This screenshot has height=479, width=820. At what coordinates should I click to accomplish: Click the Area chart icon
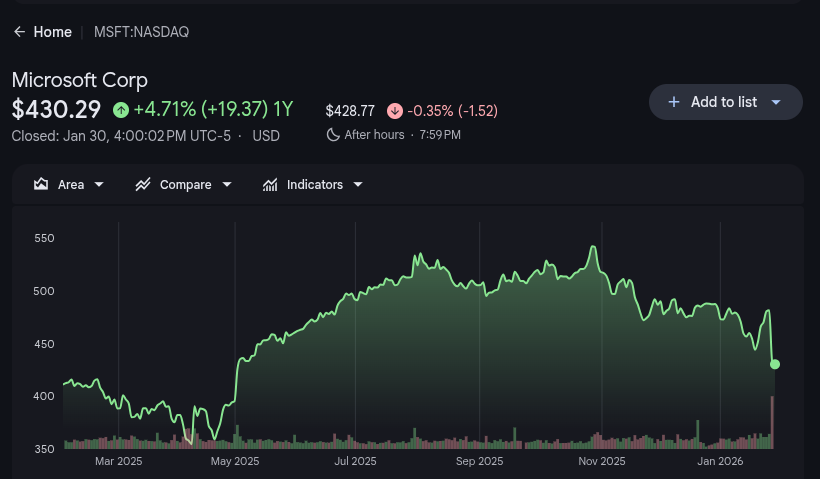click(41, 184)
